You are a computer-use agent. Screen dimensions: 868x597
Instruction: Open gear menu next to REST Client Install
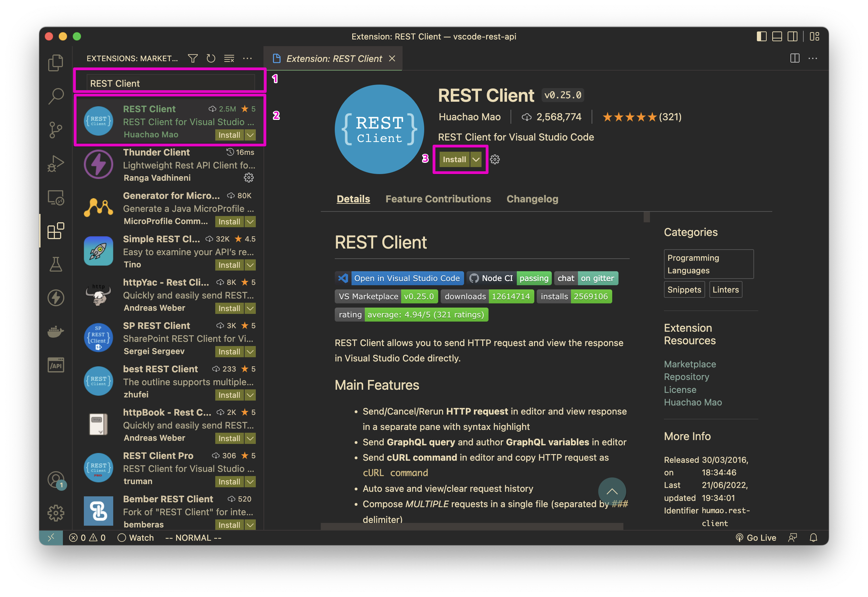click(x=495, y=159)
